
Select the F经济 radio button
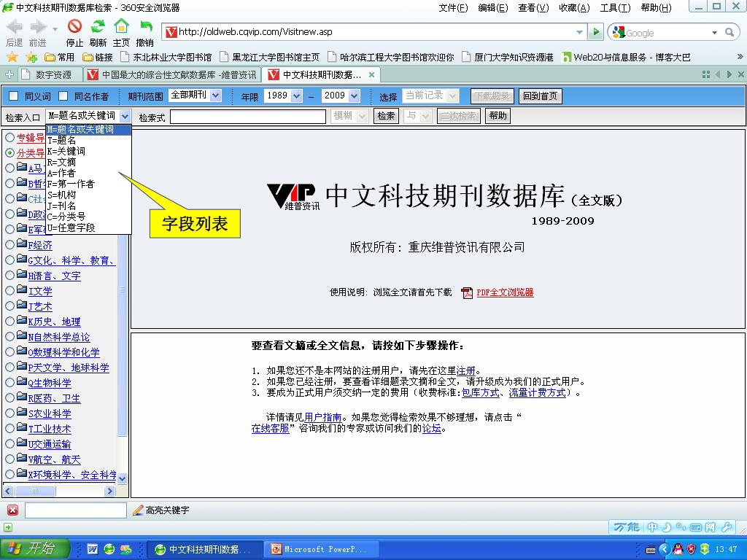(10, 245)
